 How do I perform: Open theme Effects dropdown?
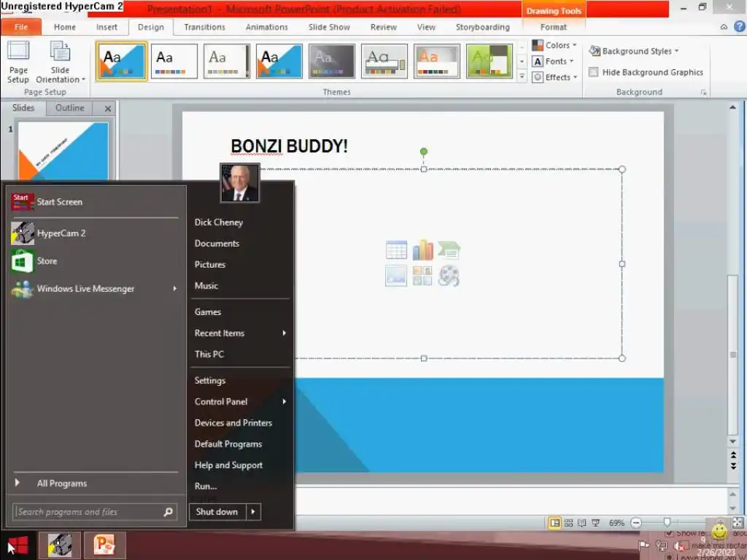coord(554,77)
